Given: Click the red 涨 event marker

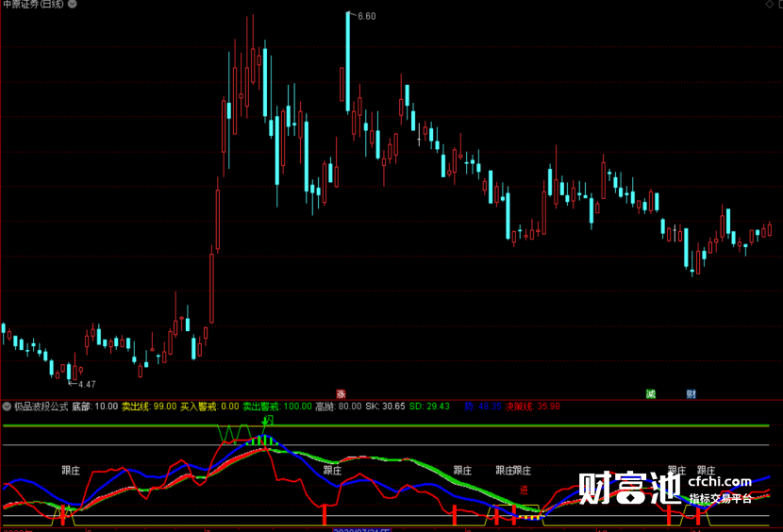Looking at the screenshot, I should pyautogui.click(x=341, y=394).
